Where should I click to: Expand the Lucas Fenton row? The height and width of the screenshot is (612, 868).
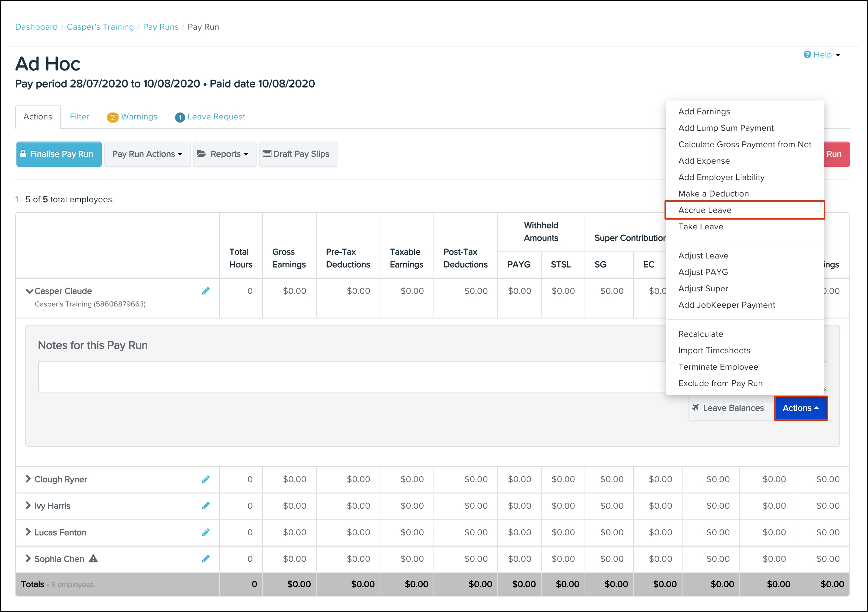coord(28,532)
